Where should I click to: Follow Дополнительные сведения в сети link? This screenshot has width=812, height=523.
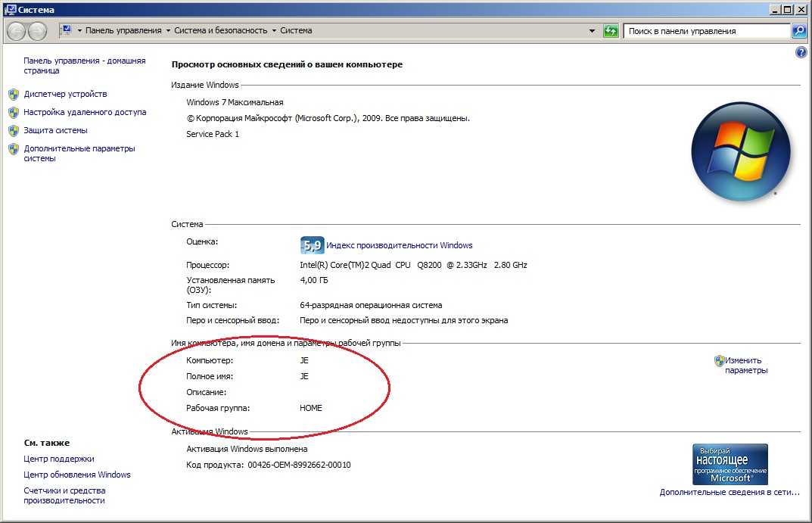tap(730, 492)
